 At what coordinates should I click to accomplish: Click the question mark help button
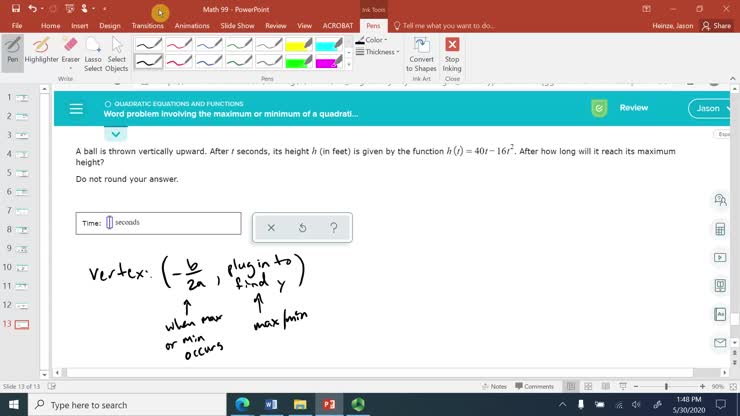click(334, 228)
